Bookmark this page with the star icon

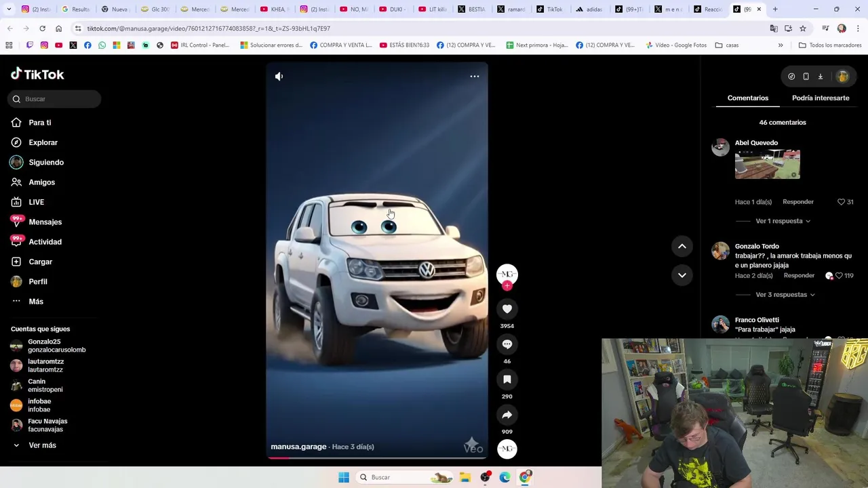click(x=803, y=28)
